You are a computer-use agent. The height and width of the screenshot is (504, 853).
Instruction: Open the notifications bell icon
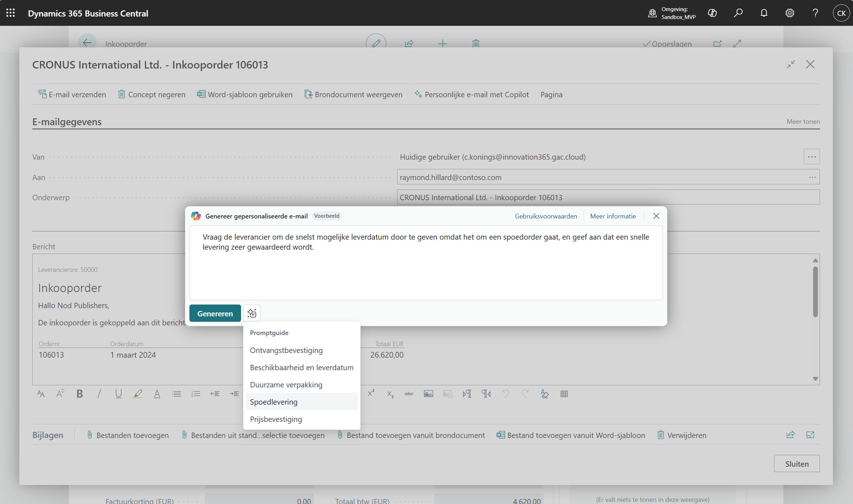tap(764, 13)
